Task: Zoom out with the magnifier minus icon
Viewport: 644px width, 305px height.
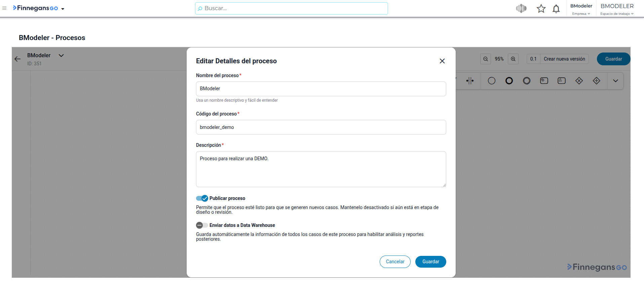Action: click(486, 59)
